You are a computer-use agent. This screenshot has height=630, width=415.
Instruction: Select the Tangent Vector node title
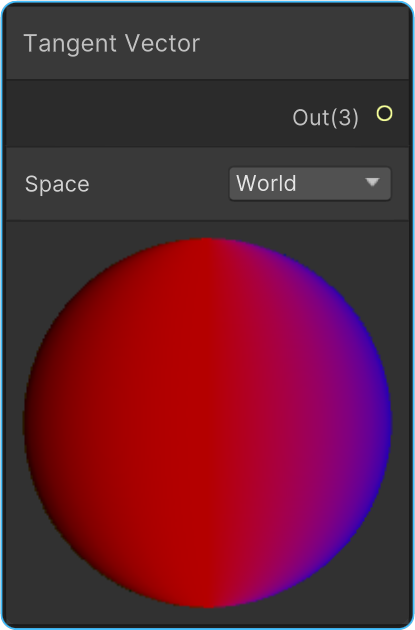coord(112,43)
